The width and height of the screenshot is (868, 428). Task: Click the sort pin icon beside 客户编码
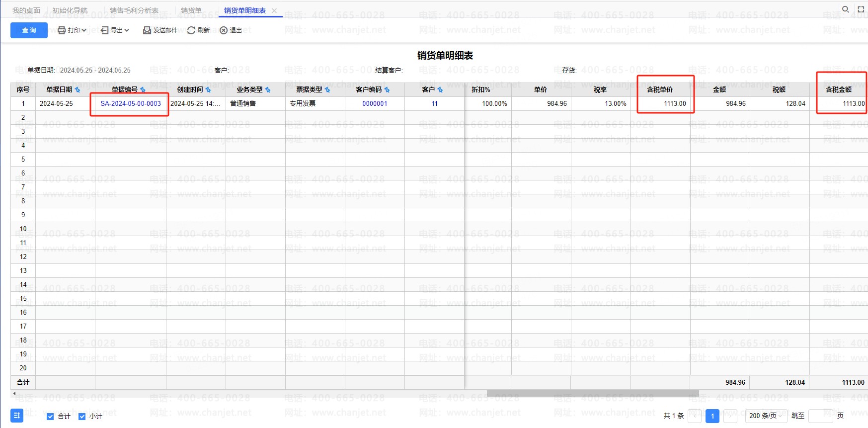[387, 90]
